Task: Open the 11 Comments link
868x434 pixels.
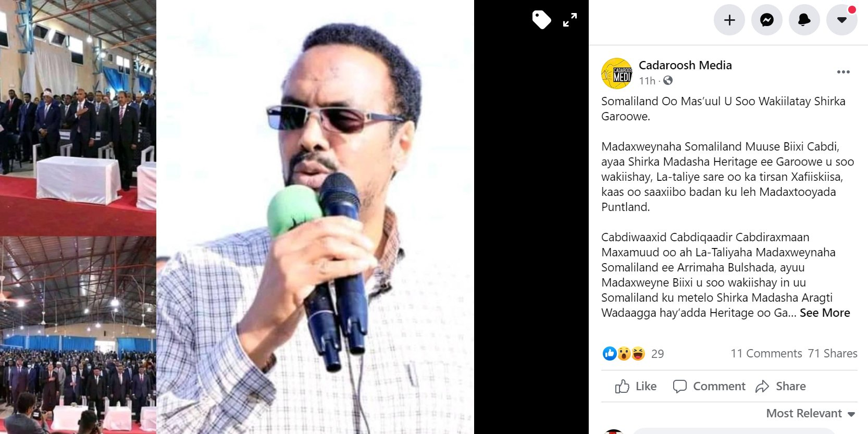Action: (766, 353)
